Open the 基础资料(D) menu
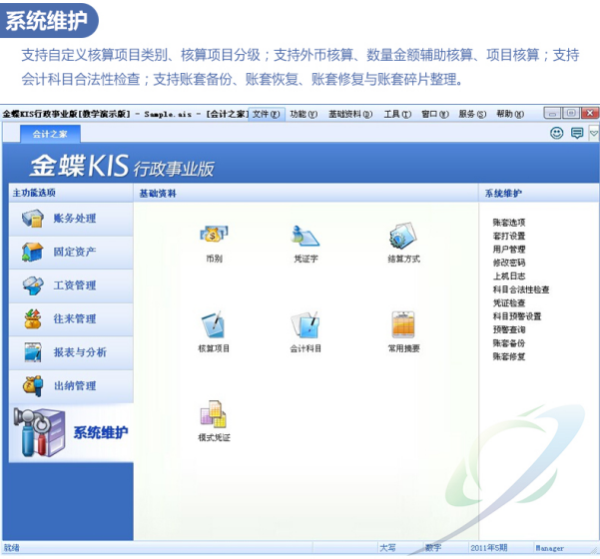The image size is (600, 559). tap(350, 114)
